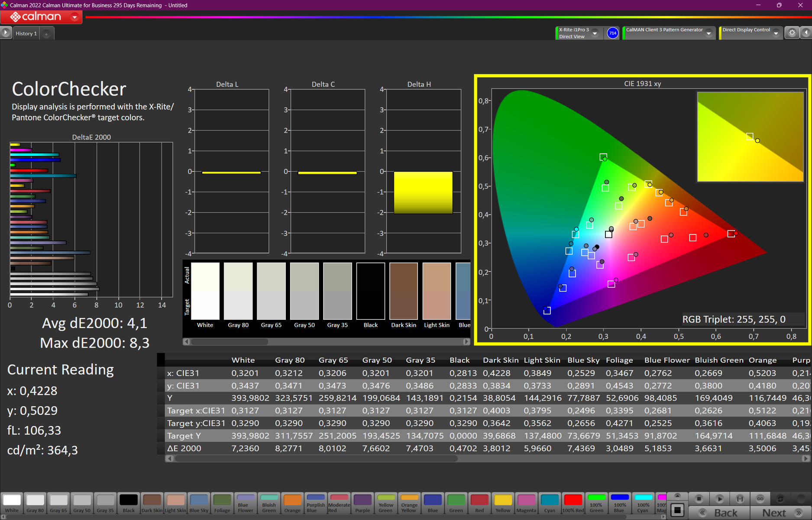Click the stop measurement button
812x520 pixels.
click(x=699, y=499)
